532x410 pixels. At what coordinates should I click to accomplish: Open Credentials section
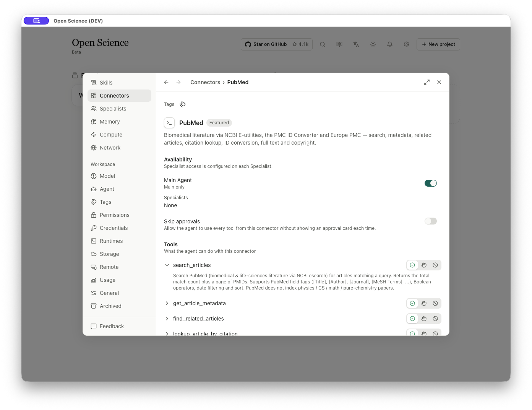[119, 228]
